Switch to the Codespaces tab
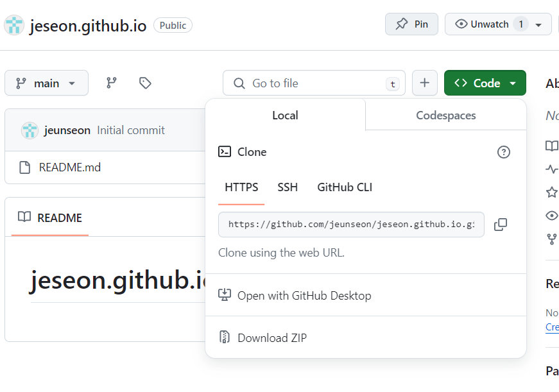This screenshot has width=559, height=392. click(x=445, y=115)
